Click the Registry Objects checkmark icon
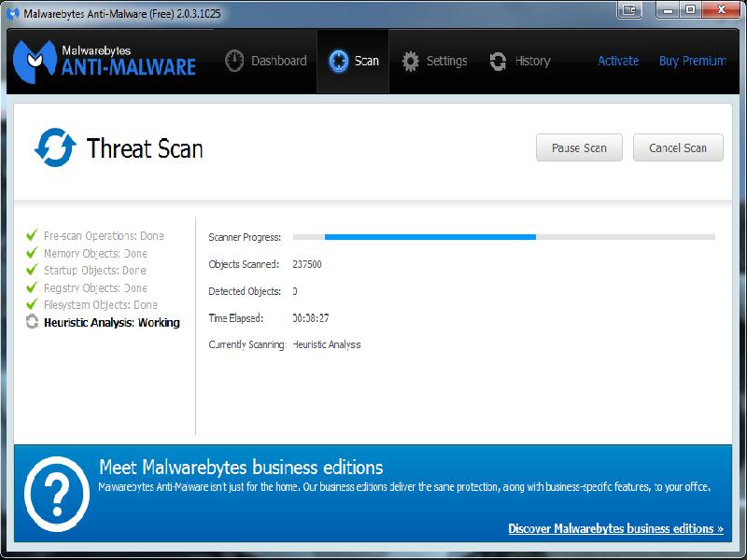 (x=32, y=287)
